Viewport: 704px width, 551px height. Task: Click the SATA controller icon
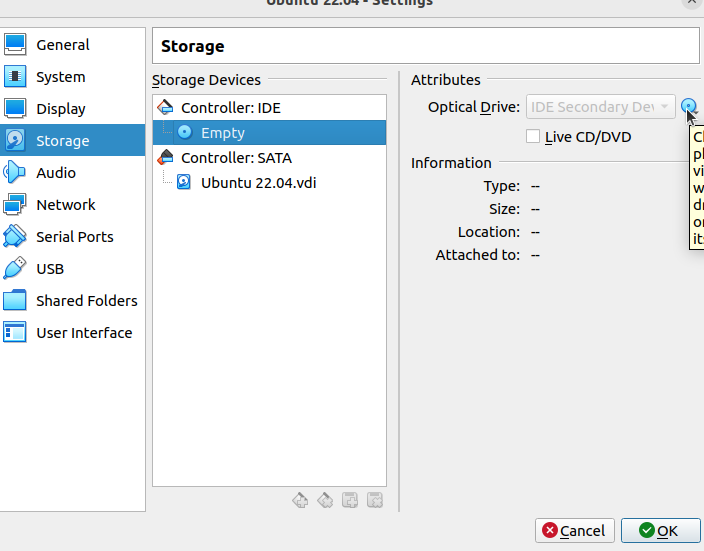(x=165, y=157)
